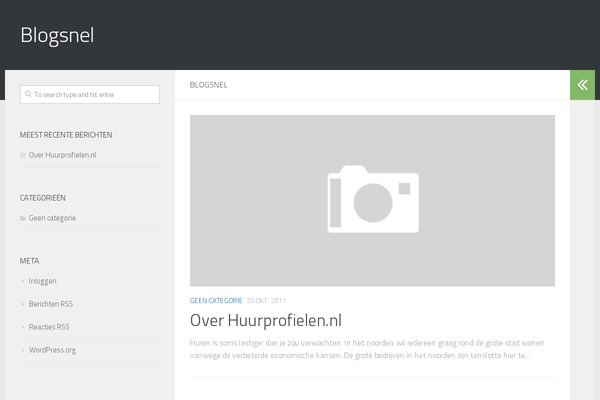
Task: Click the camera icon in thumbnail
Action: tap(373, 199)
